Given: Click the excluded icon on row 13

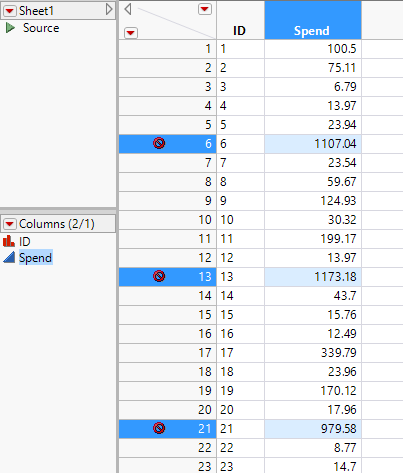Looking at the screenshot, I should tap(159, 276).
